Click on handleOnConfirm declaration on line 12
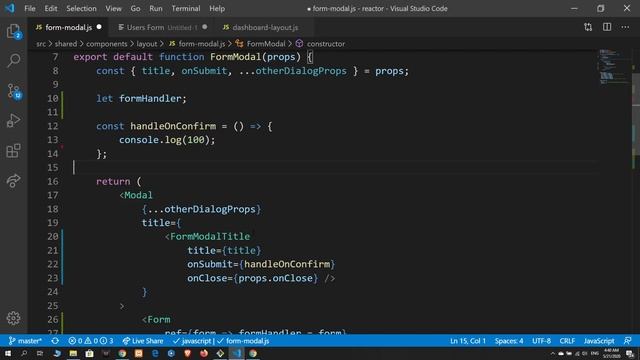 tap(173, 126)
